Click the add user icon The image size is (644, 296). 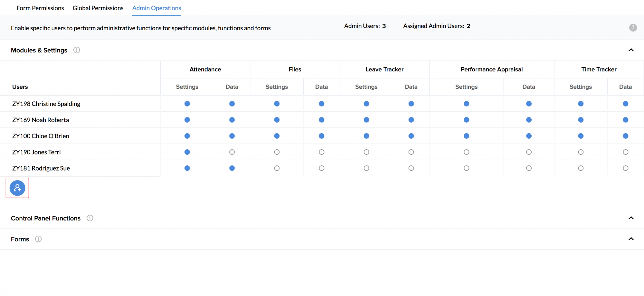[17, 188]
